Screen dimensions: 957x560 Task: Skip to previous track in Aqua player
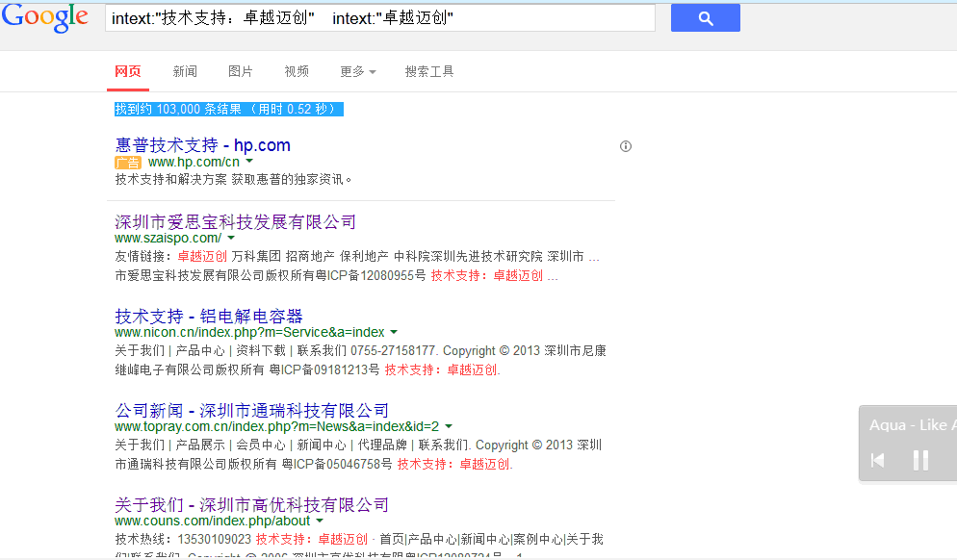(x=878, y=460)
